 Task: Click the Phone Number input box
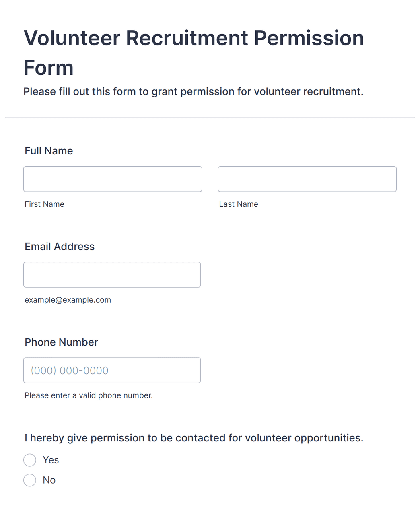point(112,370)
